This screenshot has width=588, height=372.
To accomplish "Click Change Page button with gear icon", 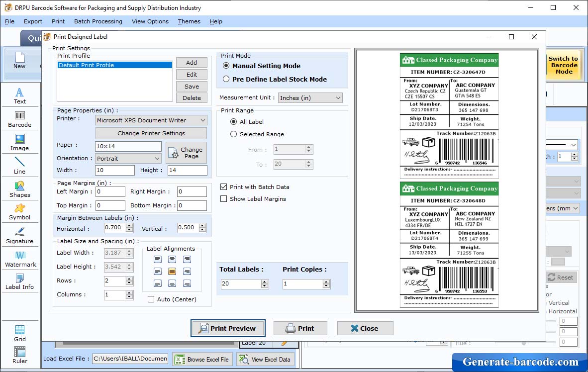I will pyautogui.click(x=187, y=153).
